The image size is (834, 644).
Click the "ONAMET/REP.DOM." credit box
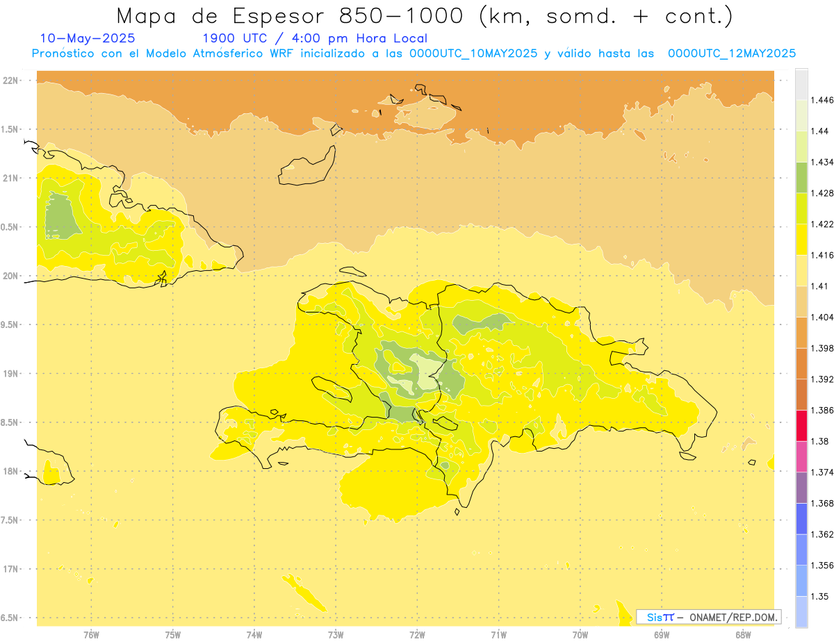[x=708, y=617]
